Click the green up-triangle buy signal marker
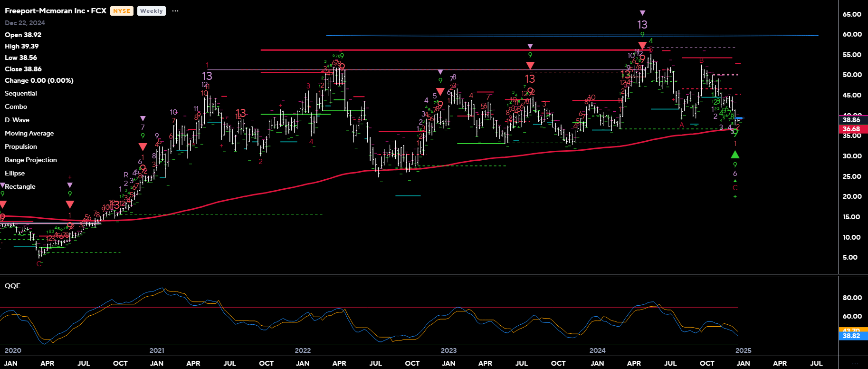The height and width of the screenshot is (369, 868). tap(735, 155)
